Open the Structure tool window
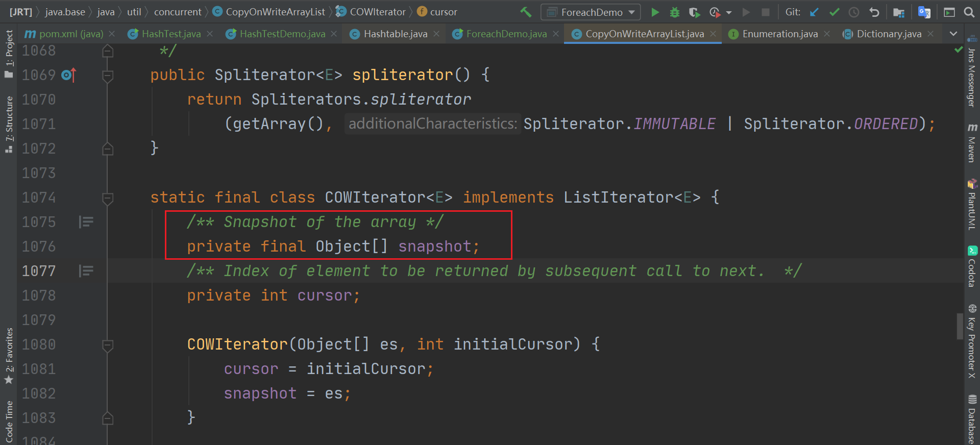This screenshot has height=445, width=980. 9,125
